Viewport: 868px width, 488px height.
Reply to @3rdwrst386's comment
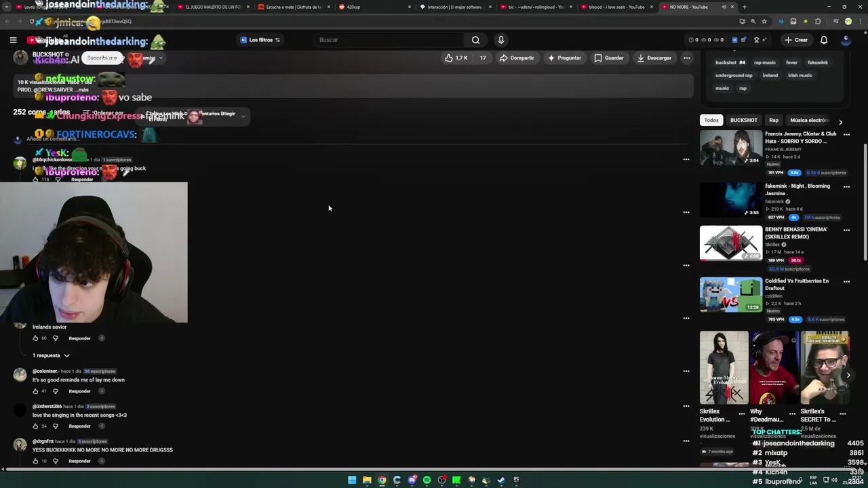pos(79,426)
